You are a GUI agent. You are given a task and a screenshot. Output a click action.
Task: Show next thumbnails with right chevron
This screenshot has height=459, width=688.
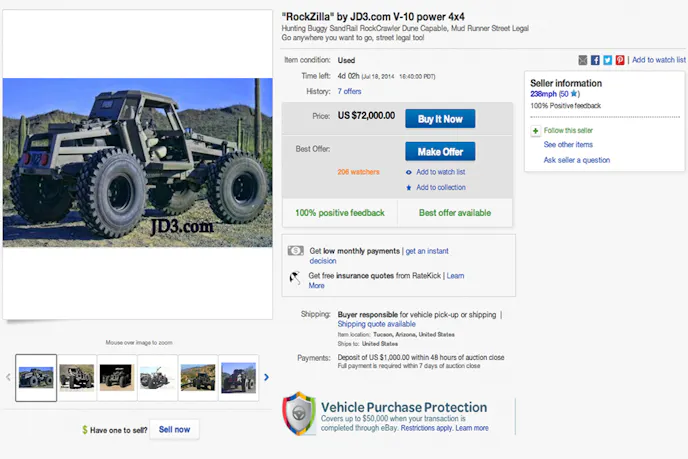266,377
